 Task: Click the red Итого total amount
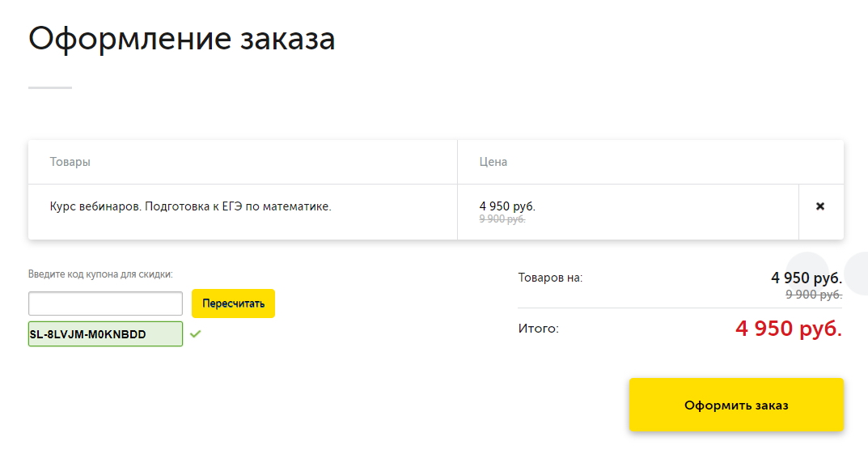[x=789, y=329]
